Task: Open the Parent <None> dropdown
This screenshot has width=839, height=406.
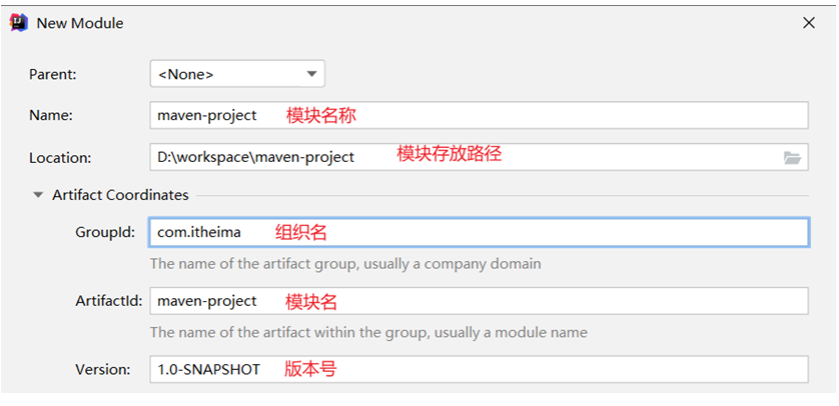Action: click(237, 74)
